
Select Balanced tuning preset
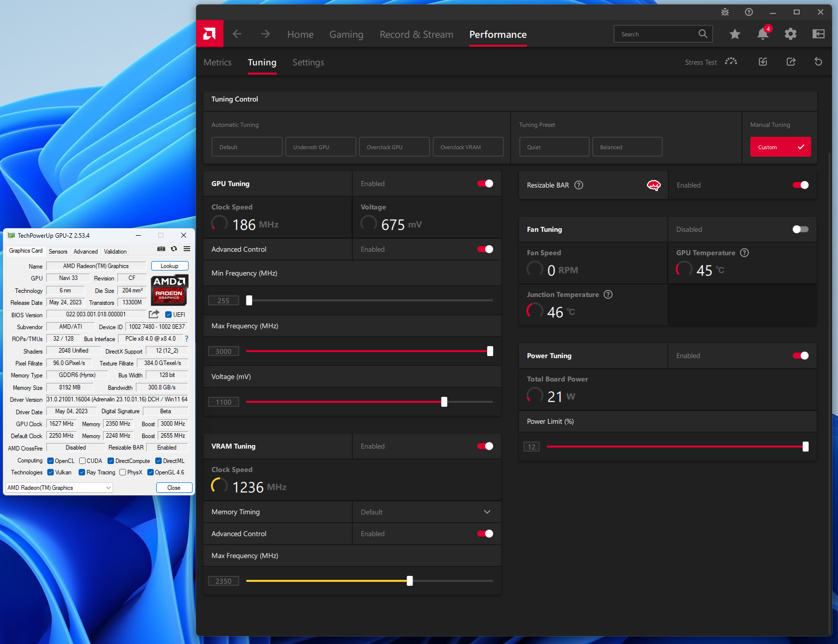(627, 147)
